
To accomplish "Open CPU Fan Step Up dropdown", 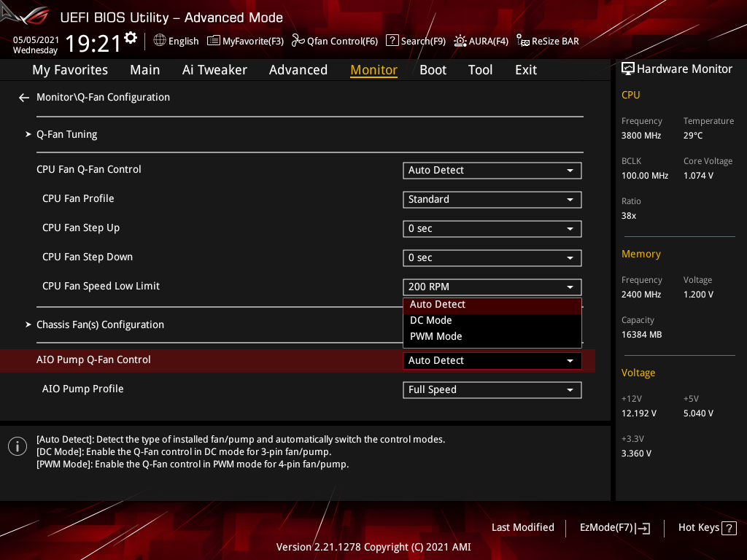I will coord(492,228).
